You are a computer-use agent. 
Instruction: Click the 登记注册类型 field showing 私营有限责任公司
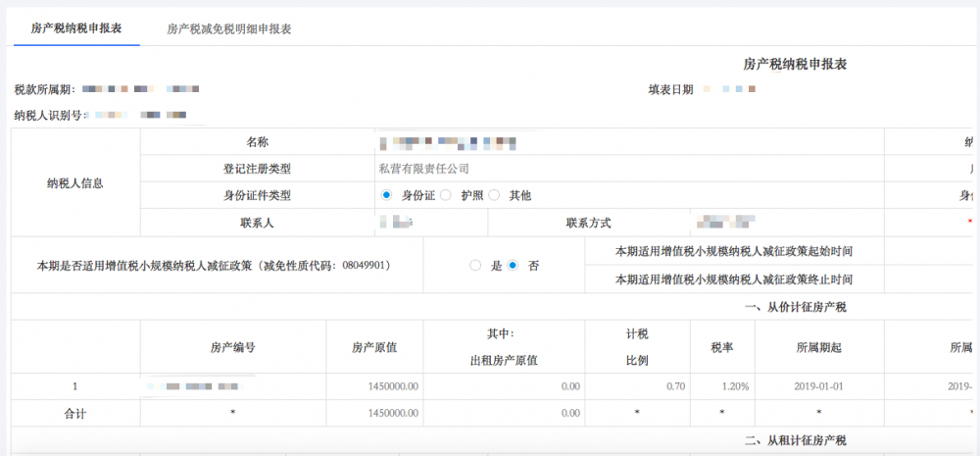coord(627,169)
